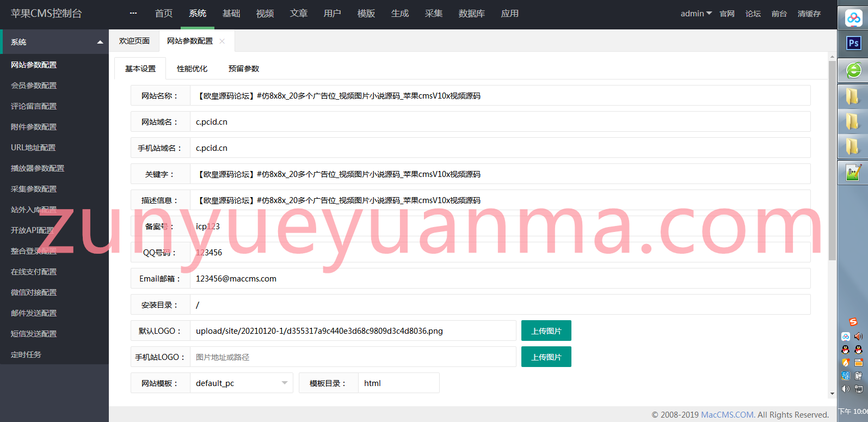Open the Baidu Netdisk icon in taskbar
Screen dimensions: 868x422
[x=853, y=18]
